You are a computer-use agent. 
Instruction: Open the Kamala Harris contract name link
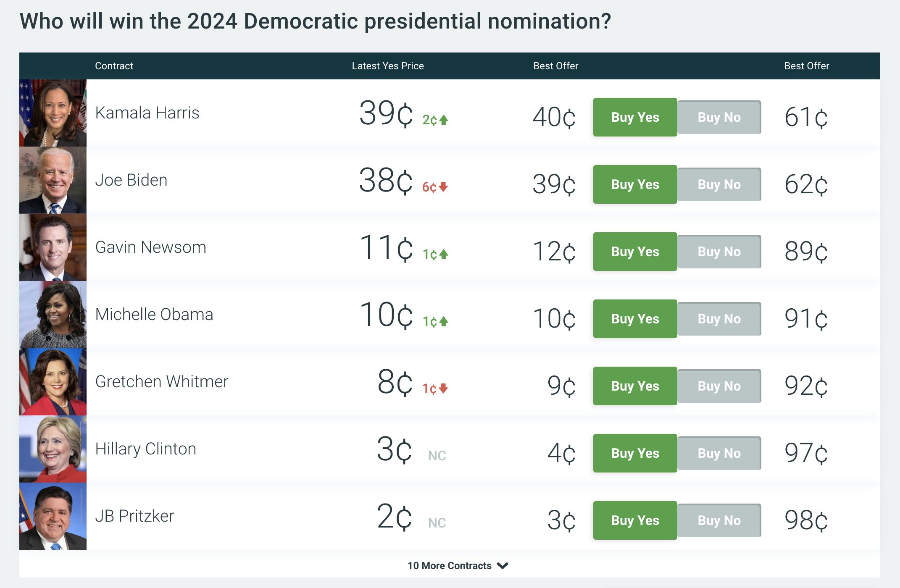pos(147,113)
